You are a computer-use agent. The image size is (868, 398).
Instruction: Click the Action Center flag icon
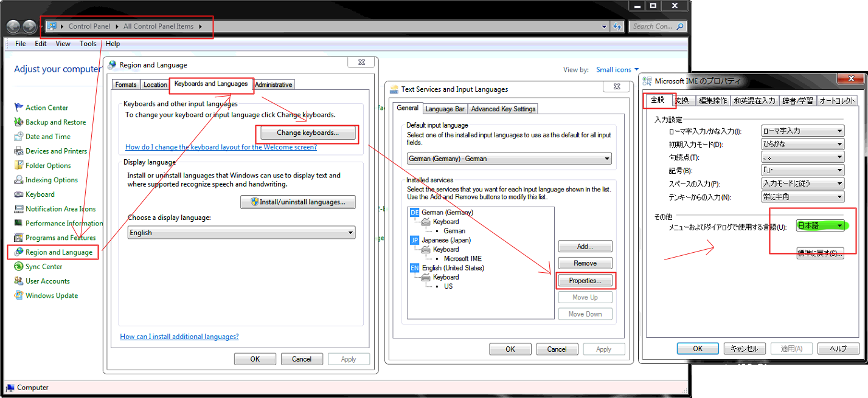[19, 108]
